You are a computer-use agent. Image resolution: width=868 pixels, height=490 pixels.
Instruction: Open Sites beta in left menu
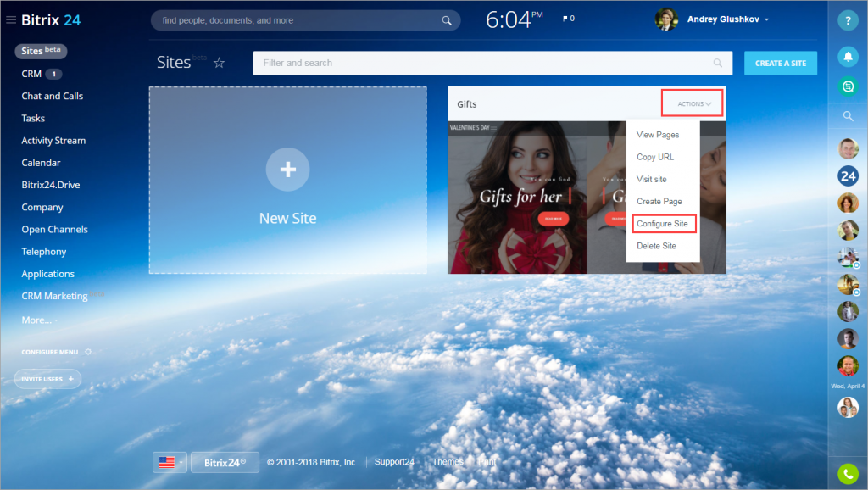[x=41, y=51]
